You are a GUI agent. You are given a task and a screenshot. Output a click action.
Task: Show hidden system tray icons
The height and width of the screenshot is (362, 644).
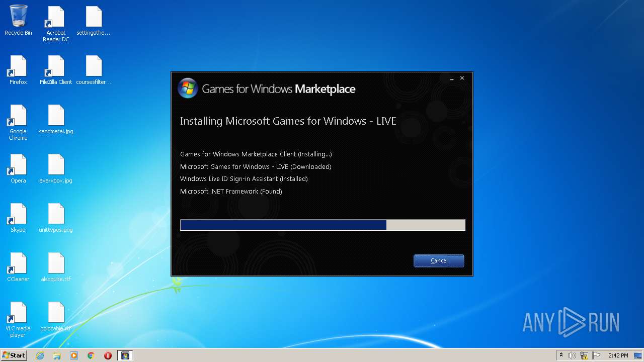point(561,355)
